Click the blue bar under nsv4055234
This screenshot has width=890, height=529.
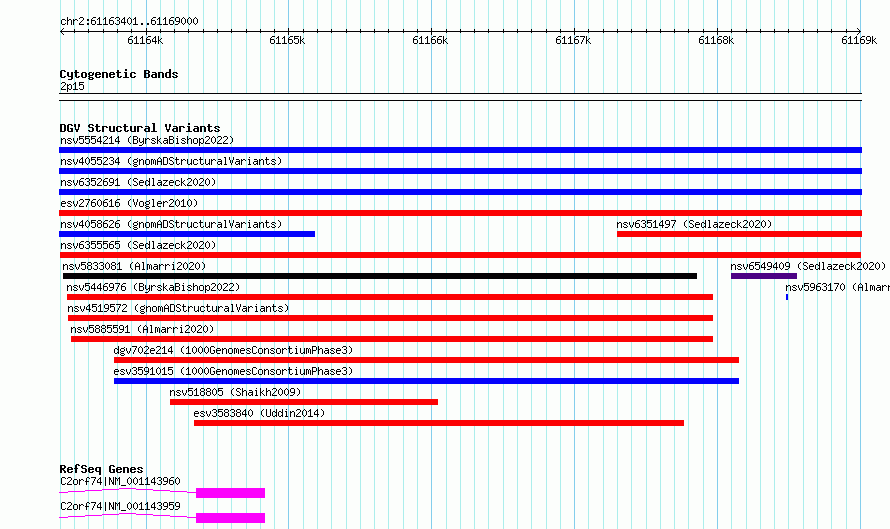click(x=460, y=171)
